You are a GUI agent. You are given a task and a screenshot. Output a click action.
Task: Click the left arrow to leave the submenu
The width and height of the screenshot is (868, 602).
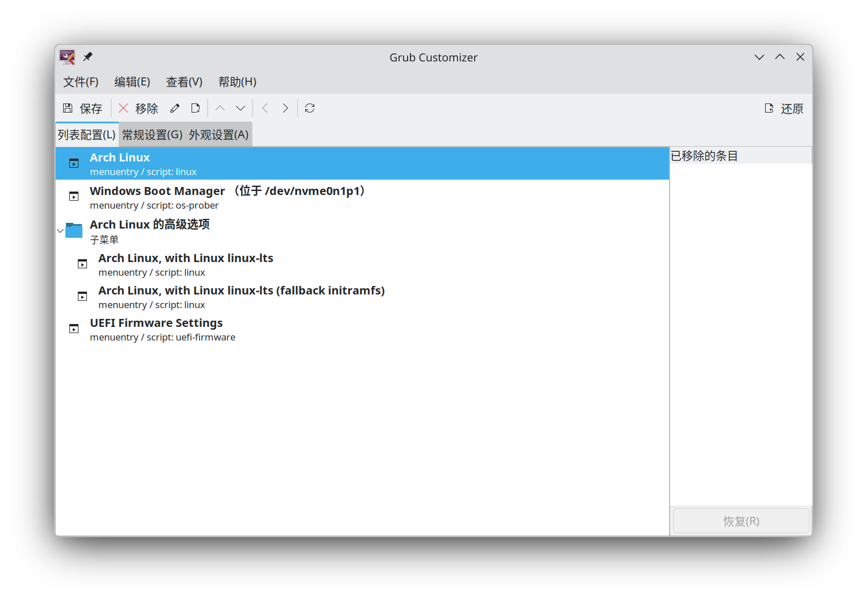tap(265, 108)
